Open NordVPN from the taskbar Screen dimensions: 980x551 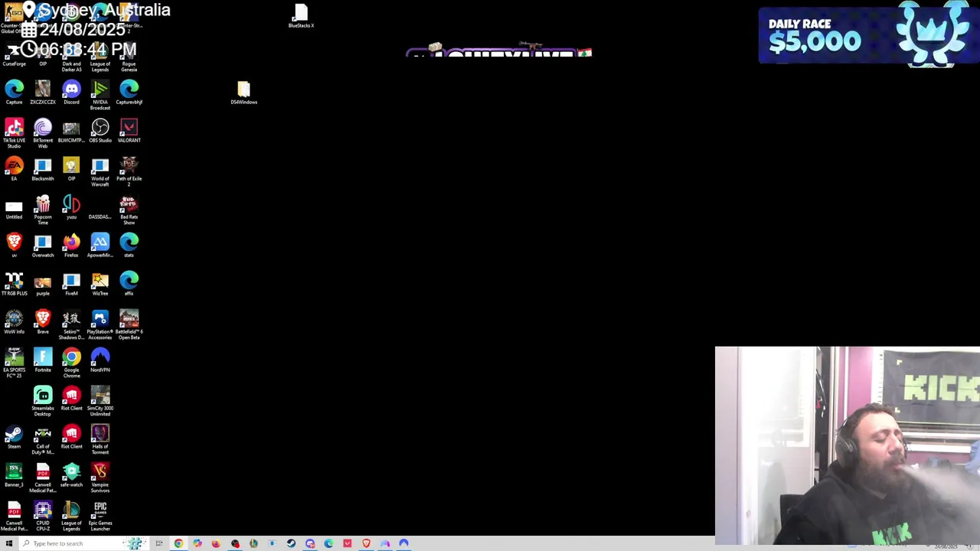point(403,543)
